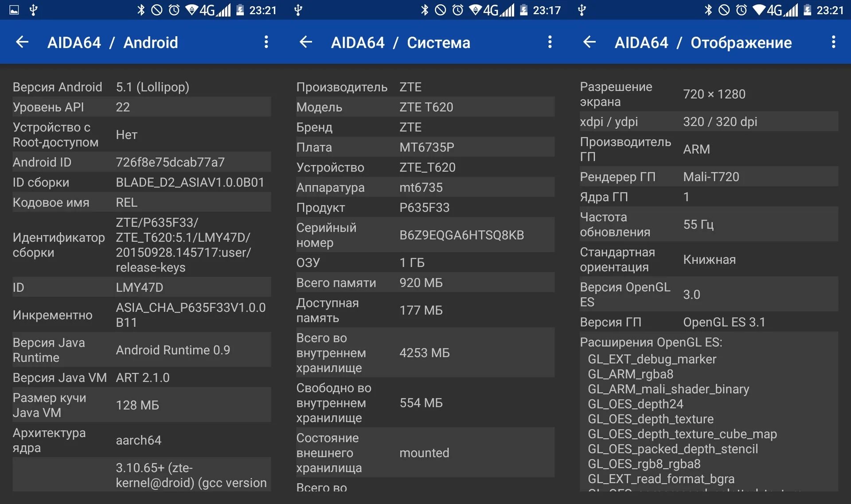Tap the 'Версия ГП' OpenGL ES 3.1 row

click(709, 322)
